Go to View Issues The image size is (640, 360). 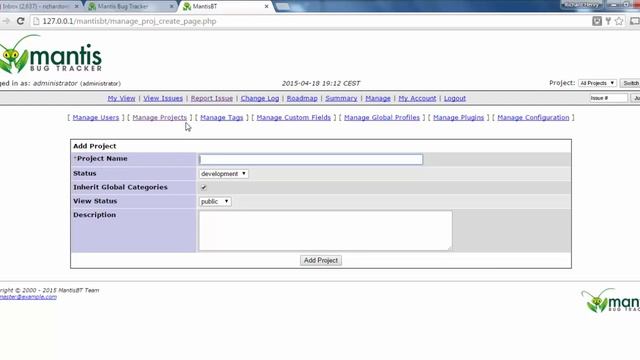click(x=163, y=98)
